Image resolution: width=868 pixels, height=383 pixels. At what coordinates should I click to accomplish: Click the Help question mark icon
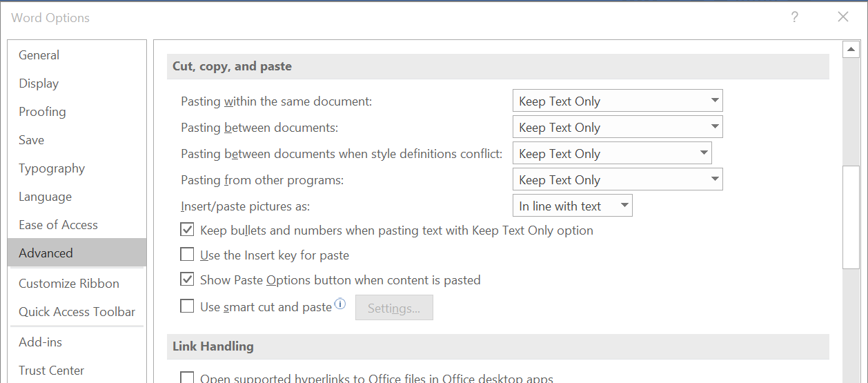point(795,17)
